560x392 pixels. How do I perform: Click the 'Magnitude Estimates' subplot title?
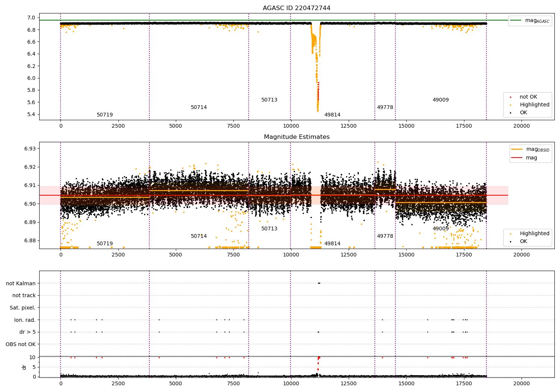pos(296,137)
